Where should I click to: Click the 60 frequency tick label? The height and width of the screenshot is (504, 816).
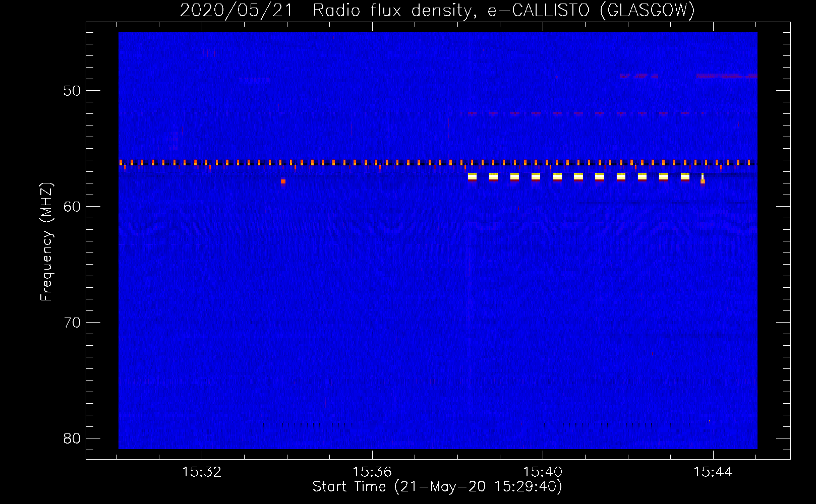(72, 207)
